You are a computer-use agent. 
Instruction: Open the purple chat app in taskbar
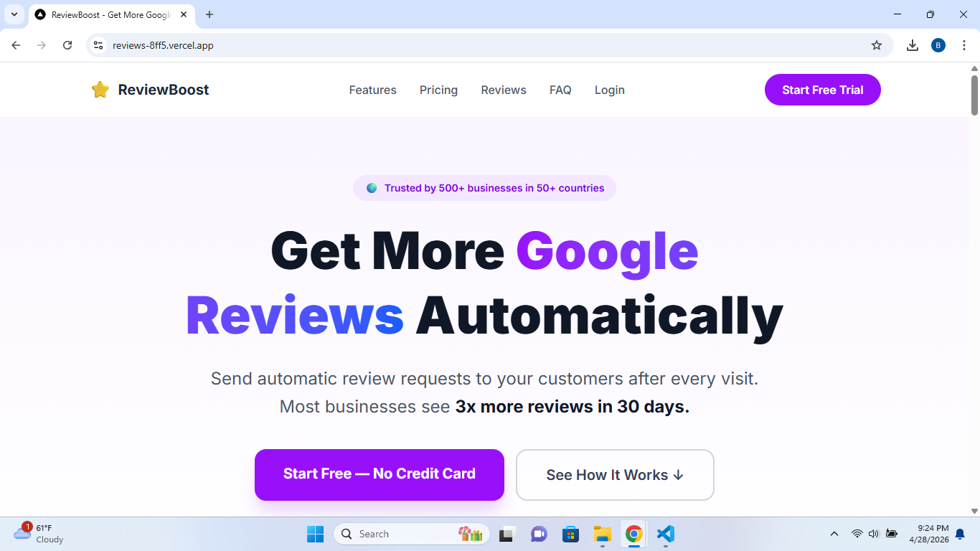[x=539, y=534]
